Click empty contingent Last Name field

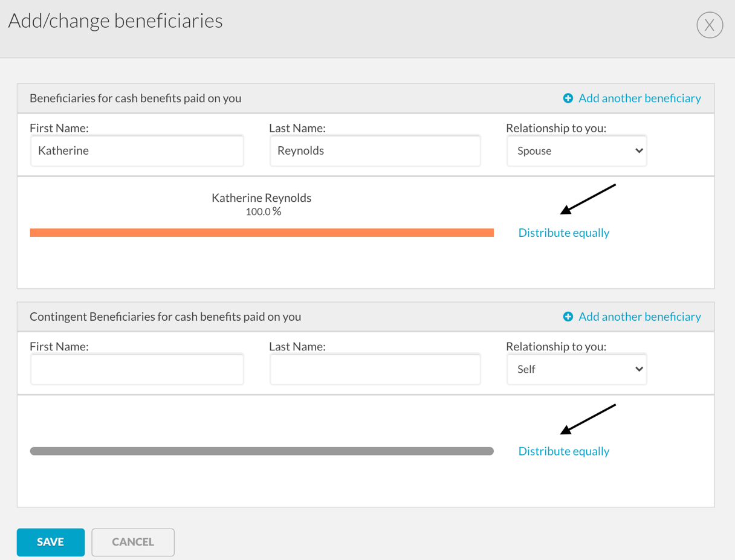tap(375, 369)
